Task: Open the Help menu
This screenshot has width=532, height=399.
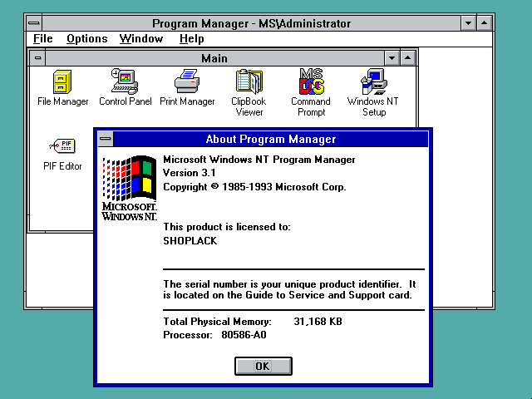Action: 192,39
